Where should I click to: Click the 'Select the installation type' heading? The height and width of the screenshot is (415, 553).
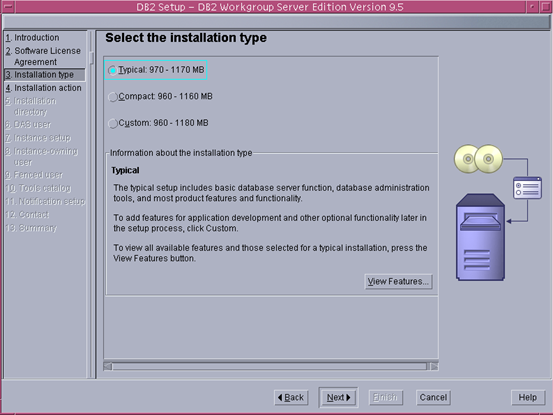[186, 38]
